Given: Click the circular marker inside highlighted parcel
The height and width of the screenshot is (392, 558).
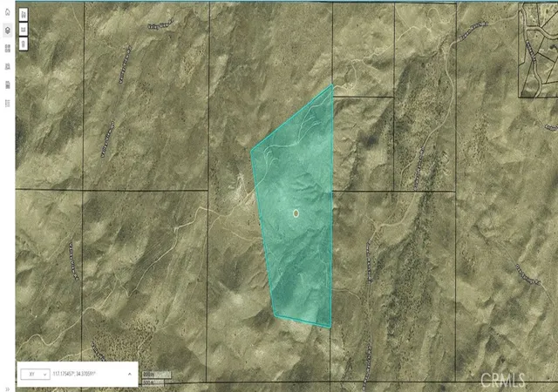Looking at the screenshot, I should pyautogui.click(x=296, y=213).
